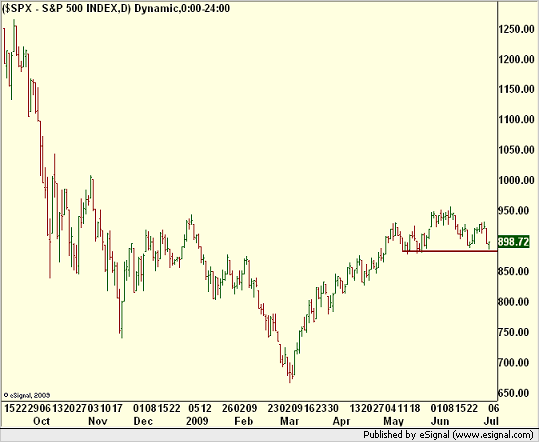Click the Dec month label

pyautogui.click(x=143, y=421)
